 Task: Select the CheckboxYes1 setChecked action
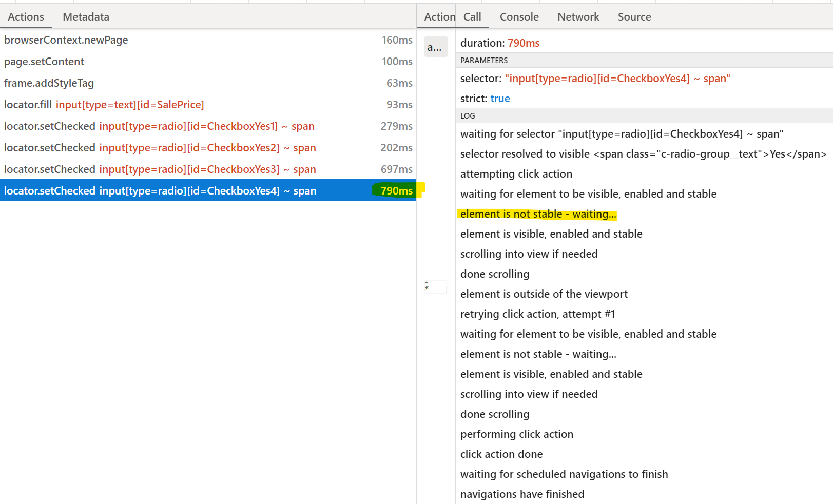point(159,126)
